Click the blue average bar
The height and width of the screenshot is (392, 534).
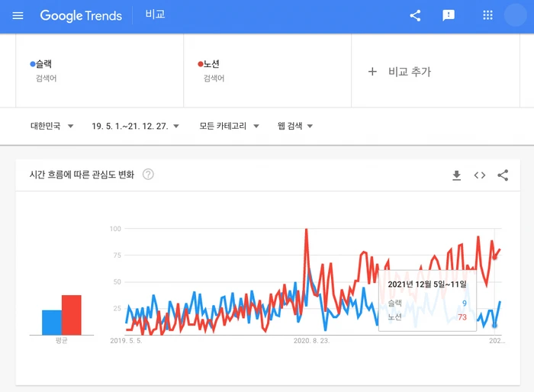pos(51,322)
